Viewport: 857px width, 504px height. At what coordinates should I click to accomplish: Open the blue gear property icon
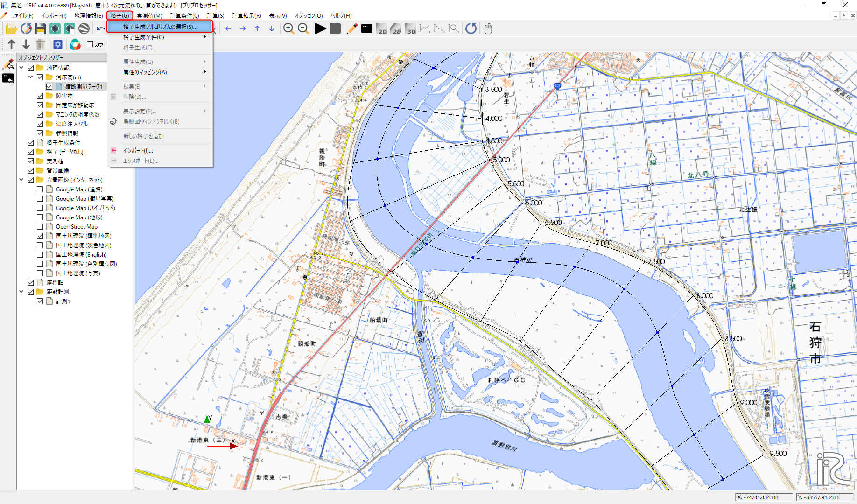pyautogui.click(x=58, y=44)
